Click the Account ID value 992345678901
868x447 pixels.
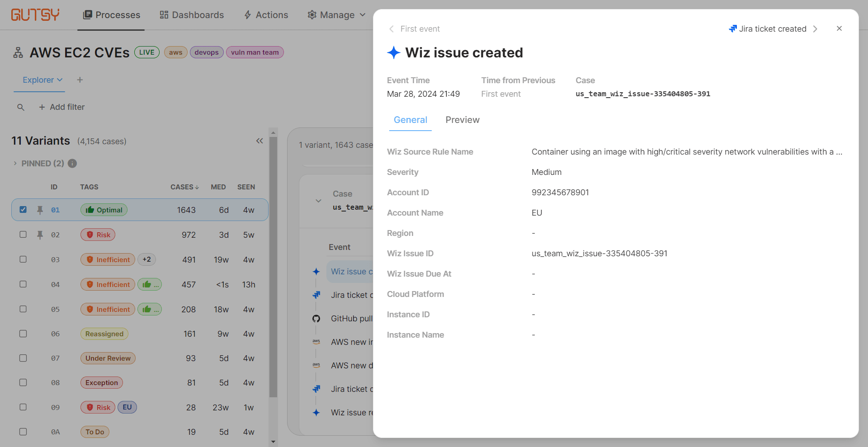click(560, 193)
